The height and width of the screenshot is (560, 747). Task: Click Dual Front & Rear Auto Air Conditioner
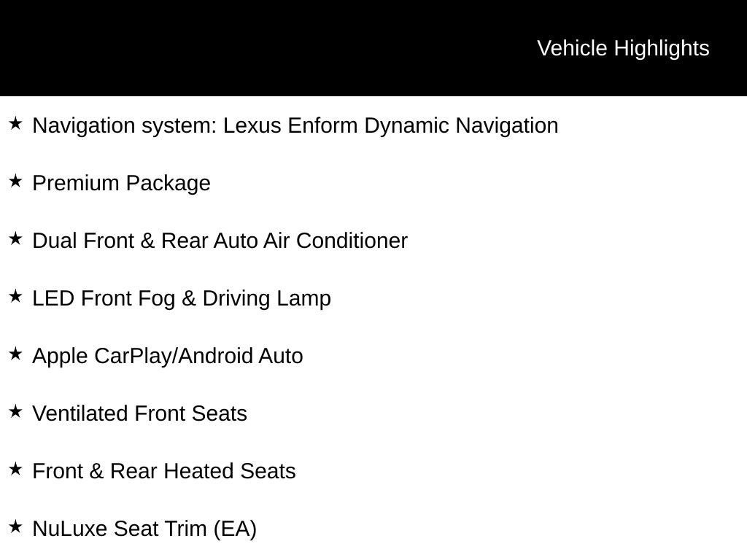pos(220,241)
